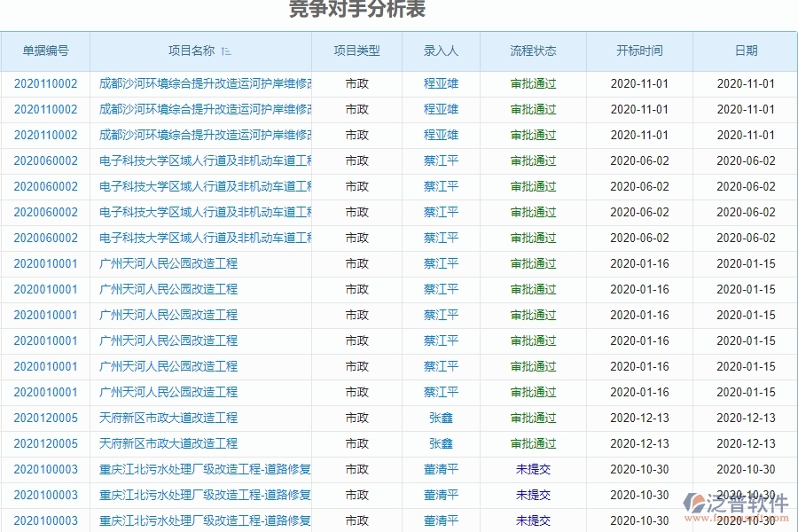Click 审批通过 status in the first row
This screenshot has height=532, width=798.
point(532,83)
